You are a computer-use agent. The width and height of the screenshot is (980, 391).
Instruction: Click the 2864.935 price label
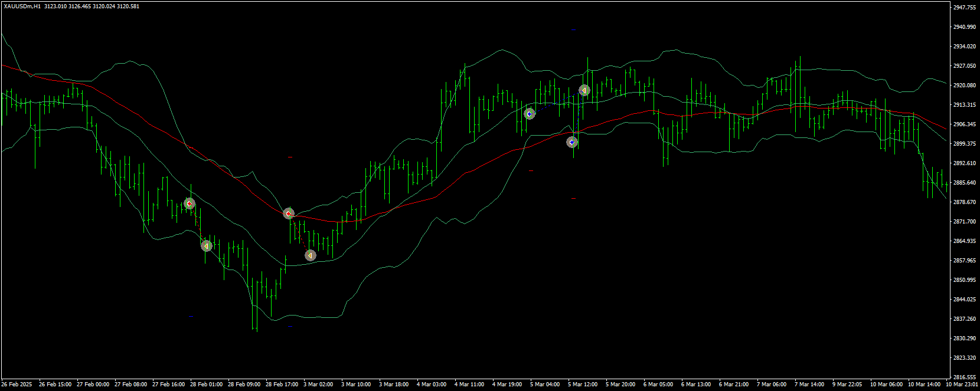964,241
